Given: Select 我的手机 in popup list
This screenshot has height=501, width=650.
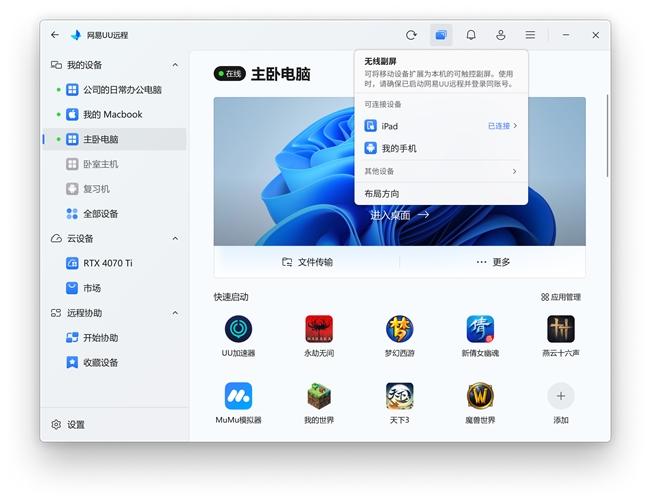Looking at the screenshot, I should click(x=441, y=148).
